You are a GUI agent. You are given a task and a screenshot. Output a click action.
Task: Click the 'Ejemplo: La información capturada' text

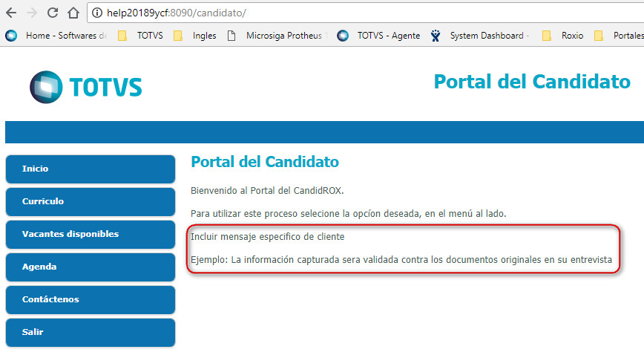click(401, 260)
